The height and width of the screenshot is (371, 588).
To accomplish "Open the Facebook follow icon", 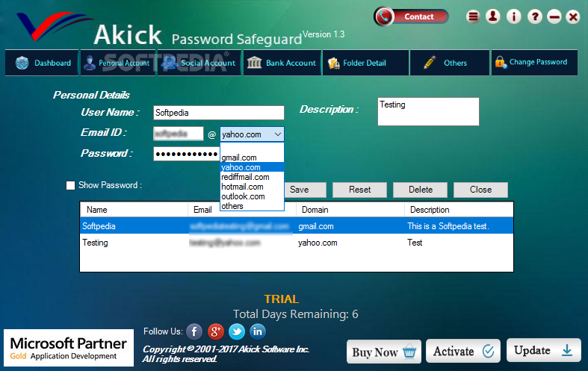I will coord(194,331).
